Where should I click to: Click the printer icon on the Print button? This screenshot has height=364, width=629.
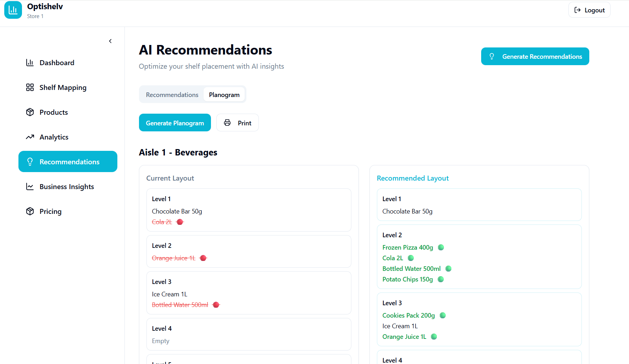[x=227, y=123]
